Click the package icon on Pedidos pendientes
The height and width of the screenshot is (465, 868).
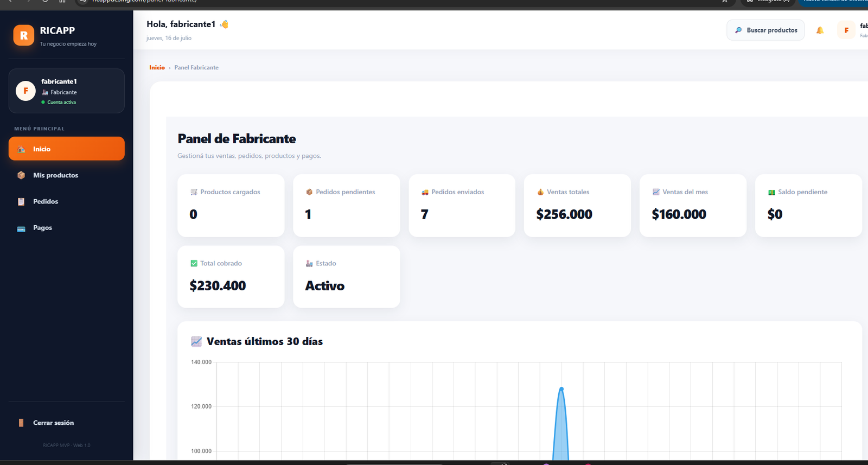coord(309,192)
